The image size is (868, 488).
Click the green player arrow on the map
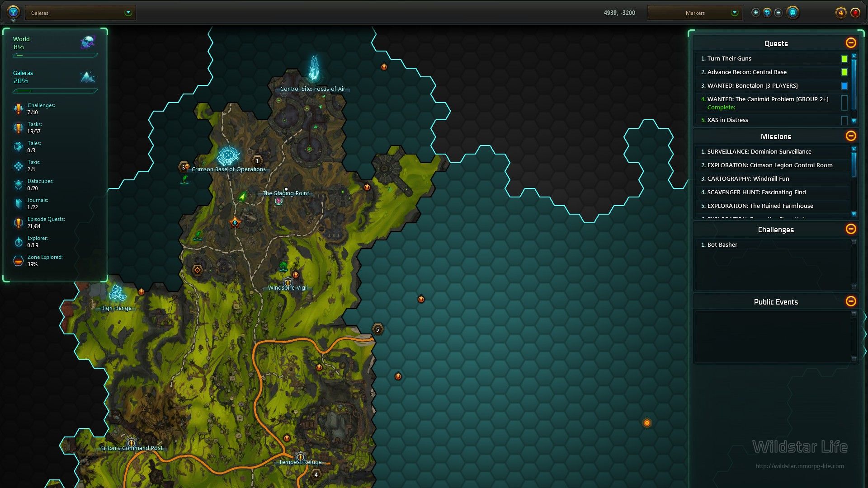point(242,197)
